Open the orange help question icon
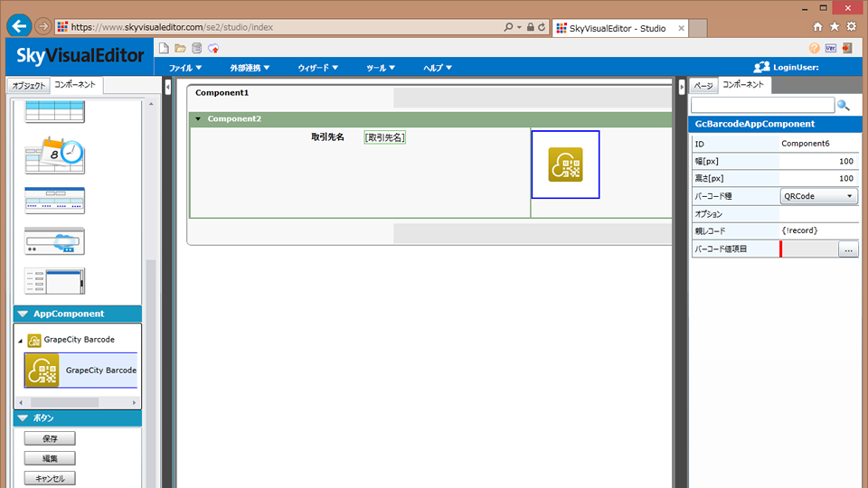 [814, 48]
